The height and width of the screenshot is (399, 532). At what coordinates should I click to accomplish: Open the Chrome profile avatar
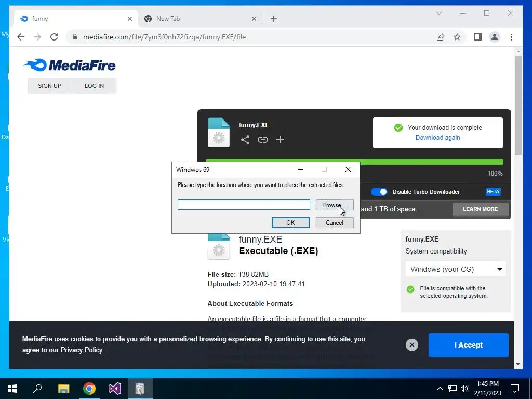click(x=495, y=37)
